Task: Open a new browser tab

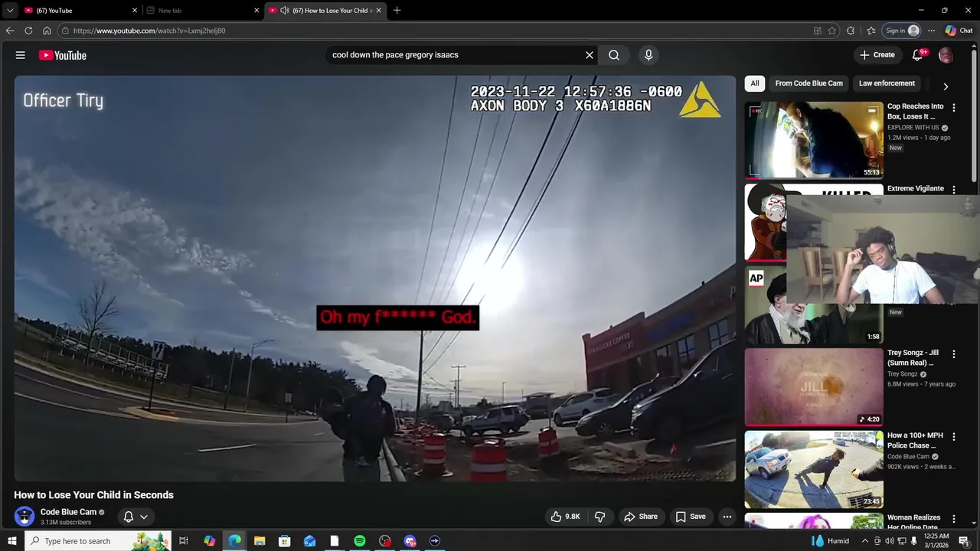Action: coord(397,11)
